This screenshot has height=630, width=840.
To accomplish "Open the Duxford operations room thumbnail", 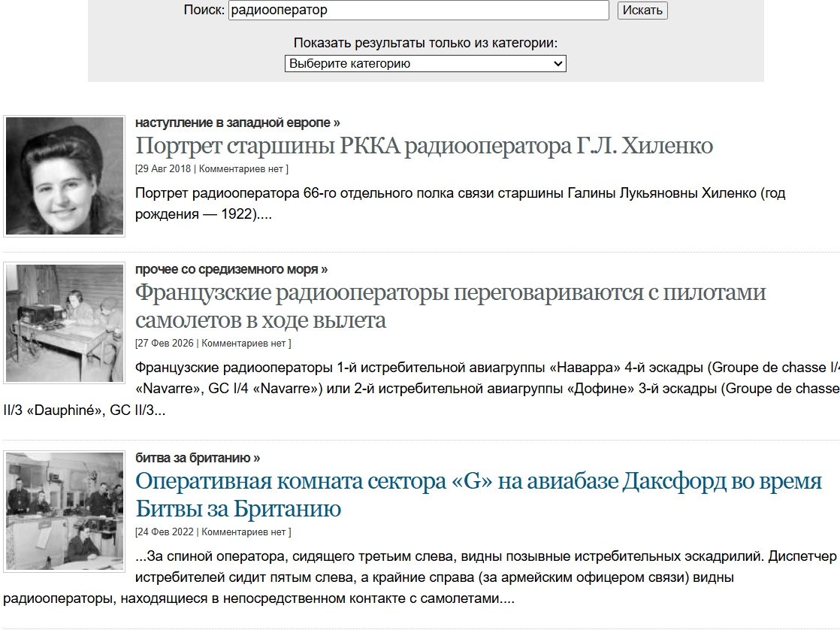I will point(65,512).
